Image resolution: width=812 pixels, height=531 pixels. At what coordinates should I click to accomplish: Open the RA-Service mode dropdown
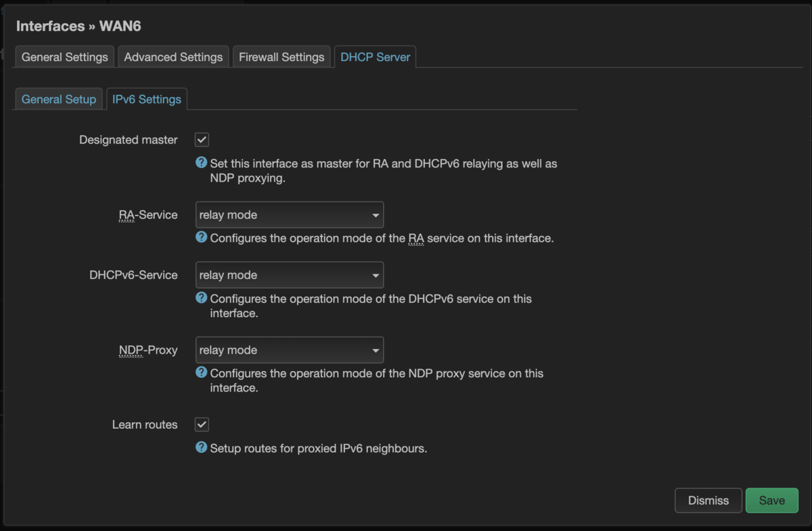click(289, 215)
